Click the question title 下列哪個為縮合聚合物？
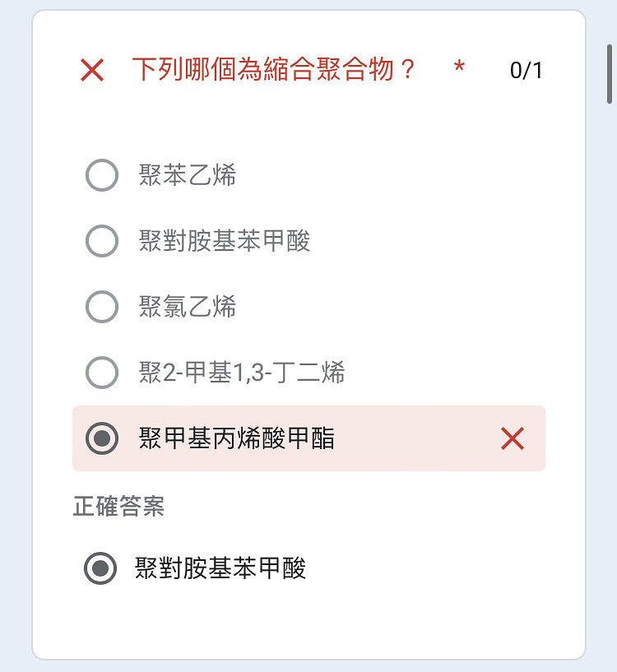Screen dimensions: 617x672 pos(274,69)
